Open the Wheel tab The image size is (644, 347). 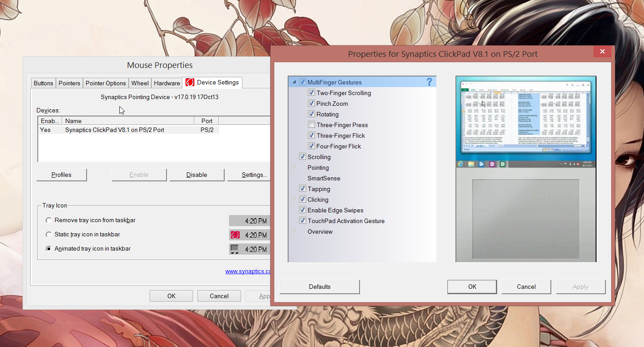[x=140, y=83]
